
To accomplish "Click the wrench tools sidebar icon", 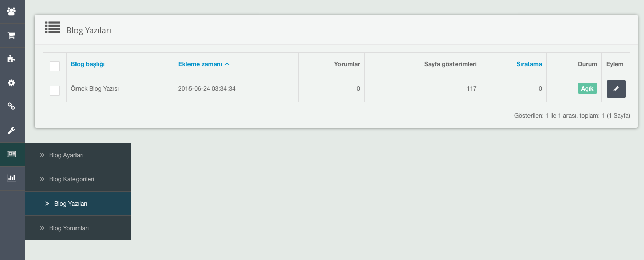I will [x=11, y=131].
